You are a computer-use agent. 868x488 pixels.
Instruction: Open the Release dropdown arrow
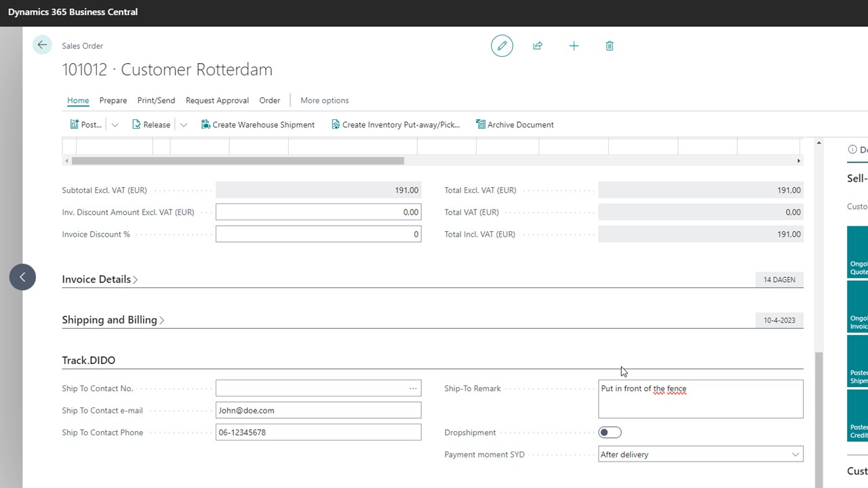tap(183, 125)
